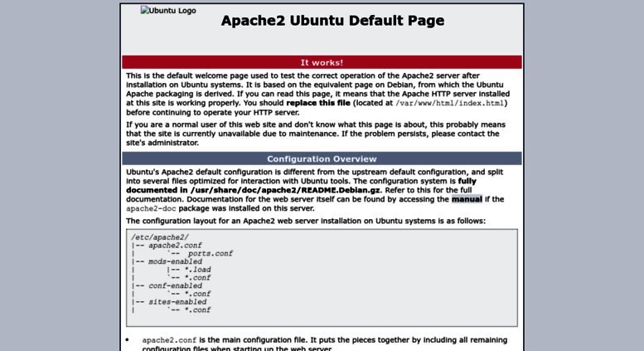The height and width of the screenshot is (351, 644).
Task: Click the Apache2 Ubuntu Default Page heading
Action: 332,21
